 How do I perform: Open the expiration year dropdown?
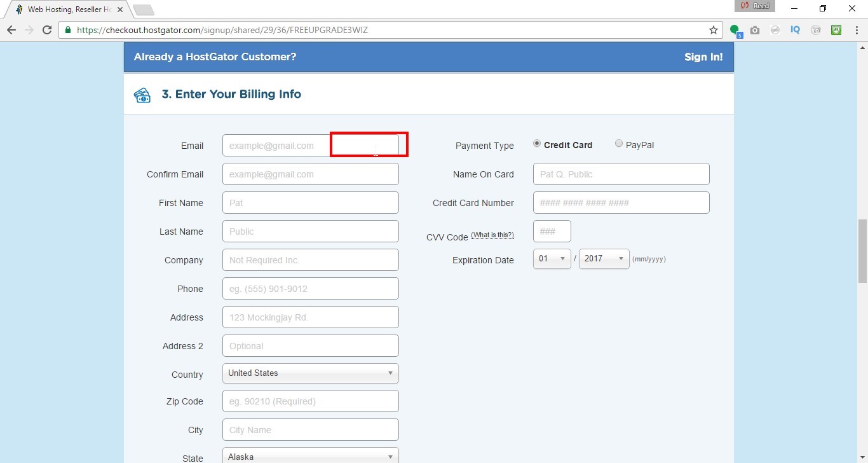pyautogui.click(x=604, y=259)
